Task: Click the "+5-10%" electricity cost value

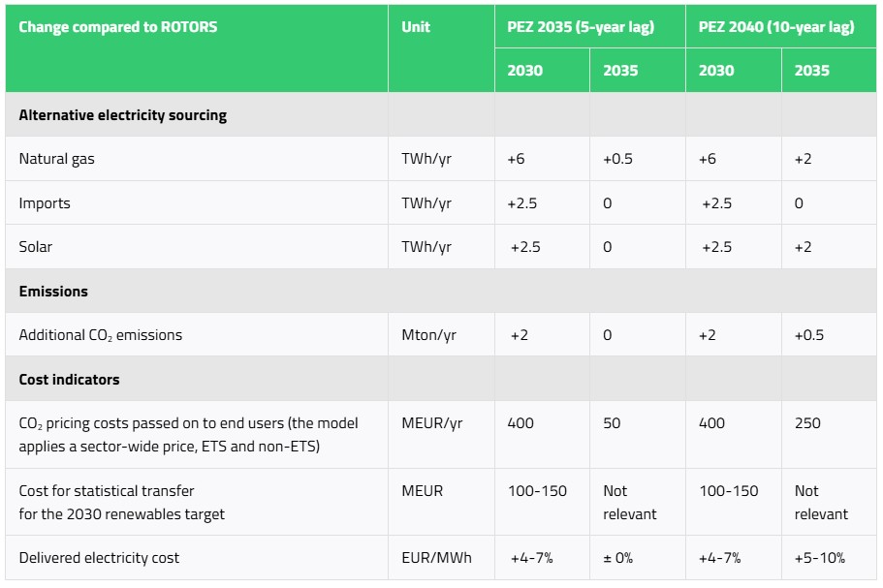Action: [x=819, y=557]
